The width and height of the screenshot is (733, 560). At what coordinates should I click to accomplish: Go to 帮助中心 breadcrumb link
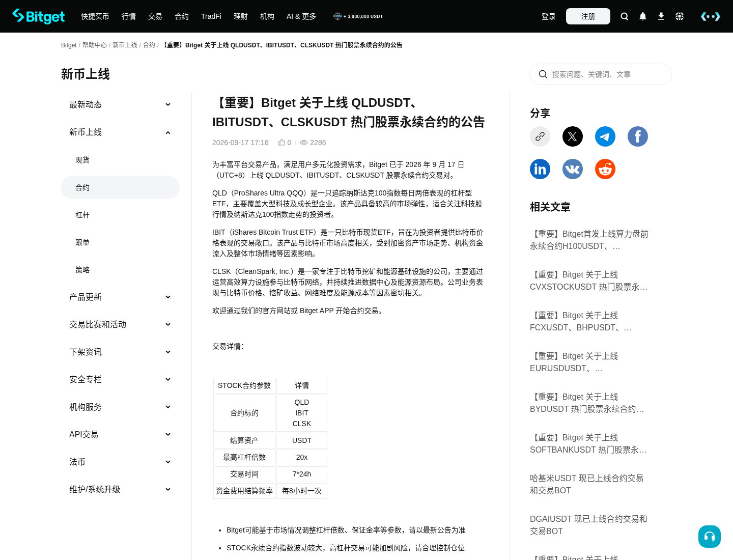[95, 45]
